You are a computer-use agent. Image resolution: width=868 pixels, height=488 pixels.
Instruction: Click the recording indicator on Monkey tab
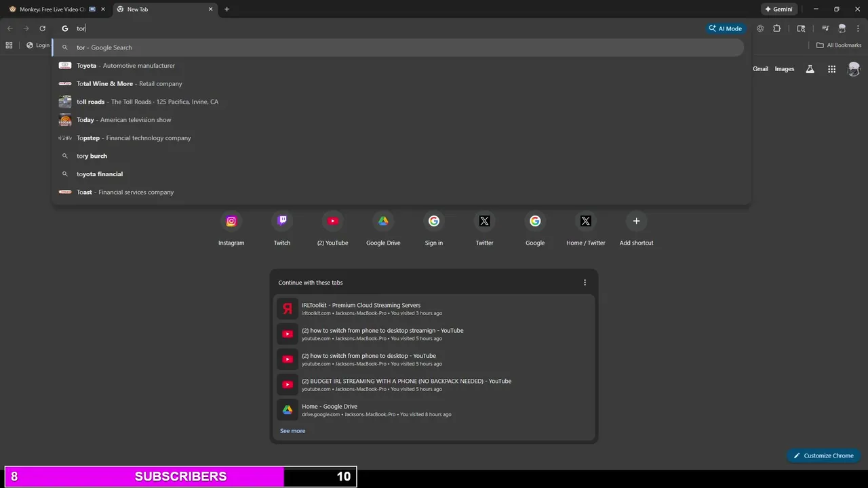pyautogui.click(x=92, y=9)
